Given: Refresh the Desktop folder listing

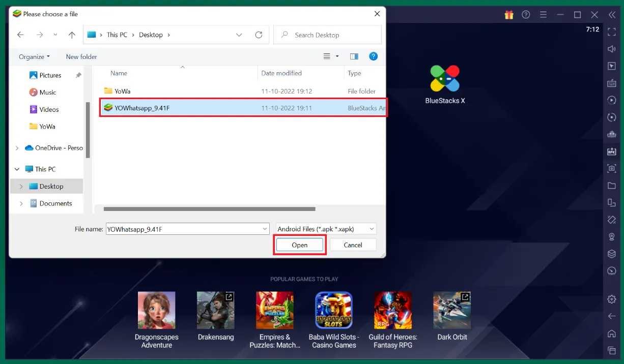Looking at the screenshot, I should [x=259, y=35].
